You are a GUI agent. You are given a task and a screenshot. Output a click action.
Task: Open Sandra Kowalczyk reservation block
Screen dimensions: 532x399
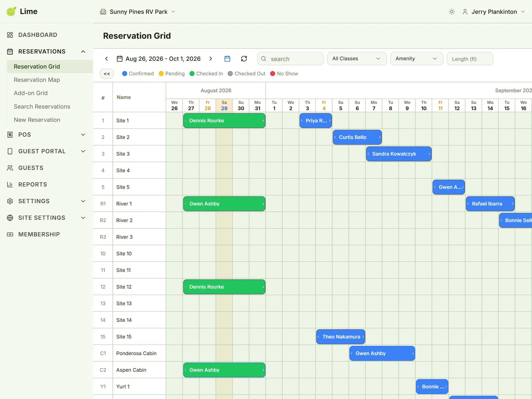click(399, 154)
